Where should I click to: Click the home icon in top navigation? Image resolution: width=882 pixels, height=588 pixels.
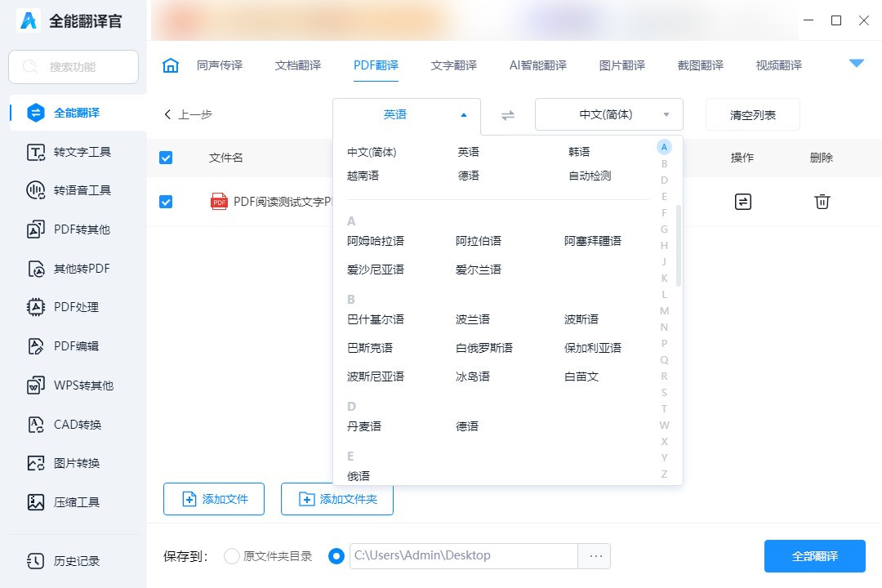170,65
